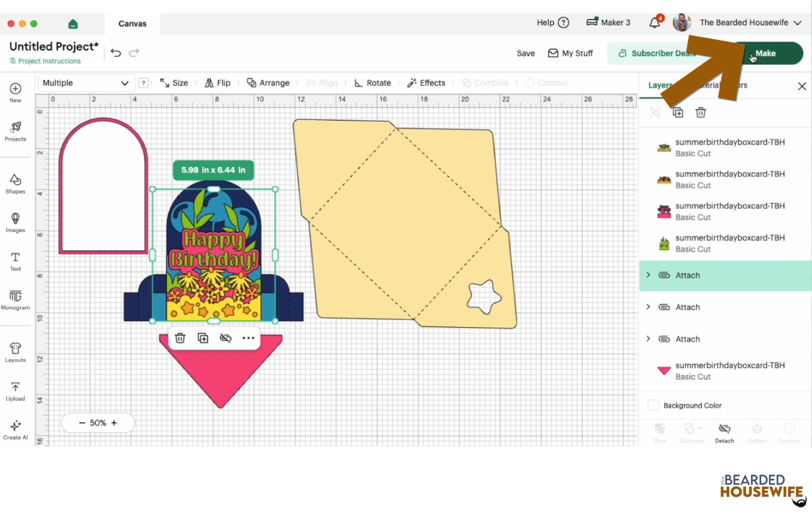Image resolution: width=812 pixels, height=516 pixels.
Task: Open the Size options
Action: click(x=174, y=83)
